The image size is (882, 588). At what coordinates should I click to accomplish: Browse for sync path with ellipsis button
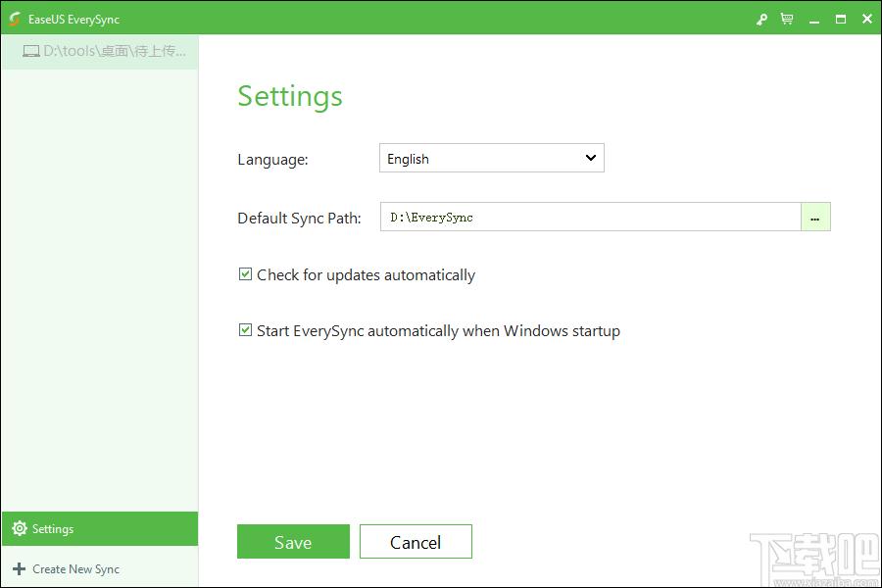815,218
